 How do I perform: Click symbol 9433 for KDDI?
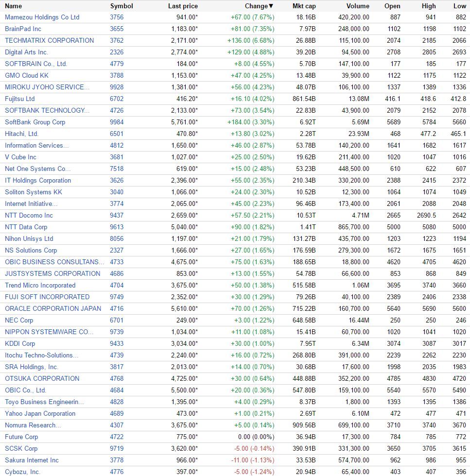[117, 343]
